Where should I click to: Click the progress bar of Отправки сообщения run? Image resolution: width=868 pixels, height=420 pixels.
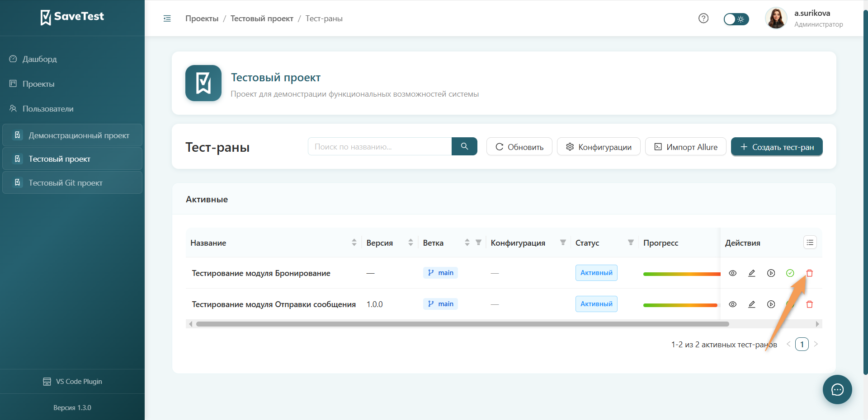(x=680, y=305)
